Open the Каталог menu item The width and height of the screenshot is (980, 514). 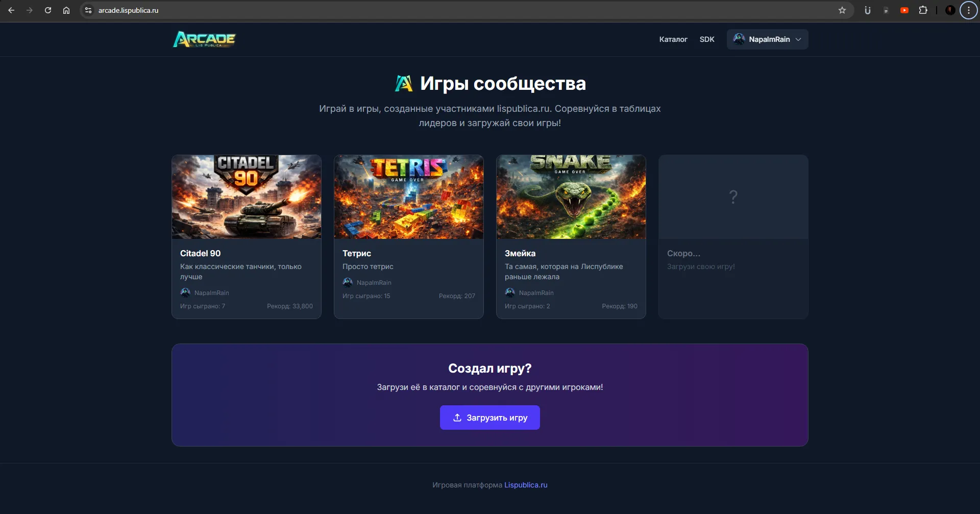673,39
